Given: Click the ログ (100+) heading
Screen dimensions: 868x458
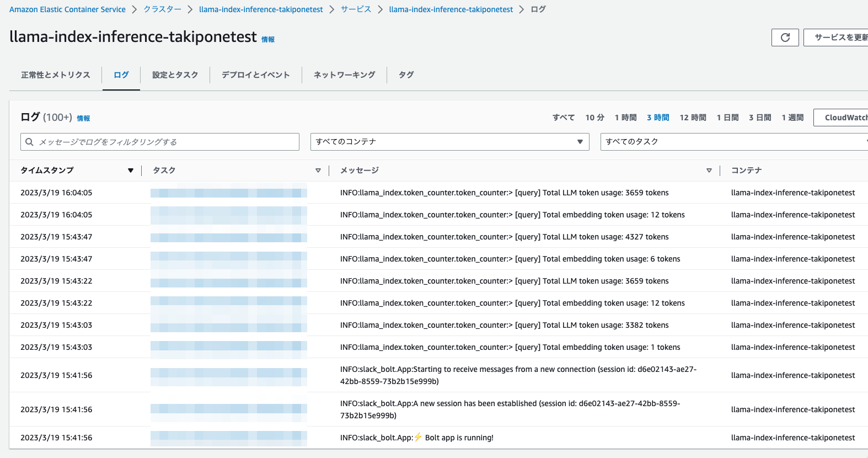Looking at the screenshot, I should (46, 117).
